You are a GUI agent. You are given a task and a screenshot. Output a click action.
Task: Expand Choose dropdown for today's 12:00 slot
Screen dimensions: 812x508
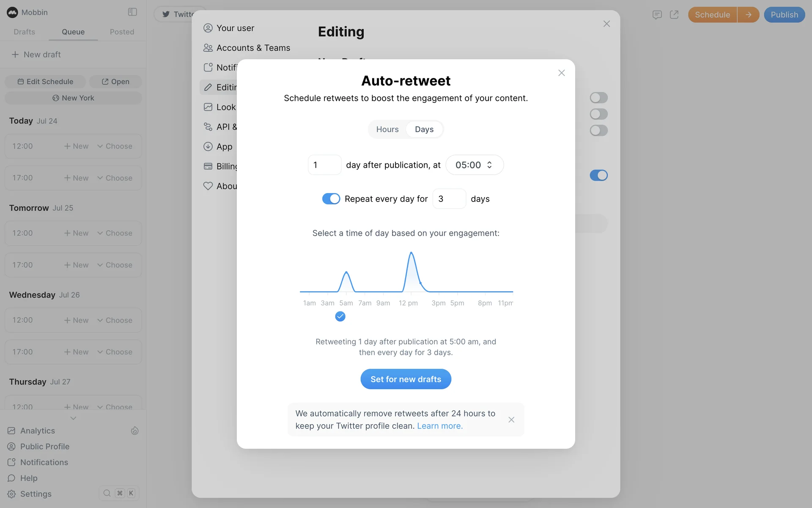point(115,146)
